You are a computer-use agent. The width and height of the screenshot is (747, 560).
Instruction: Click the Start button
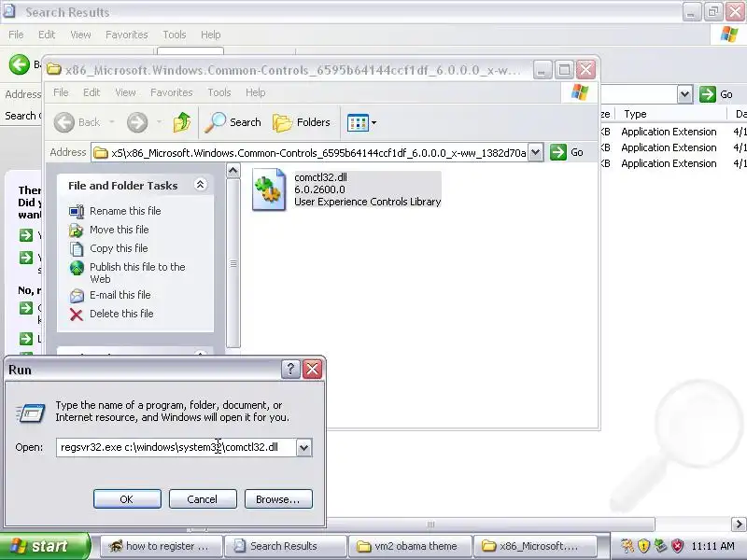[44, 546]
